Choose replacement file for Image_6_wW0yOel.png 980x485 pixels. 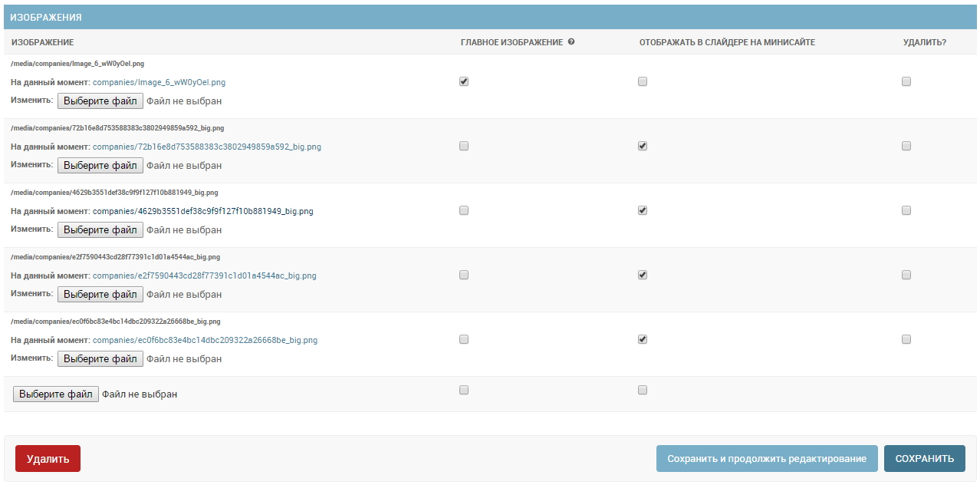(100, 101)
